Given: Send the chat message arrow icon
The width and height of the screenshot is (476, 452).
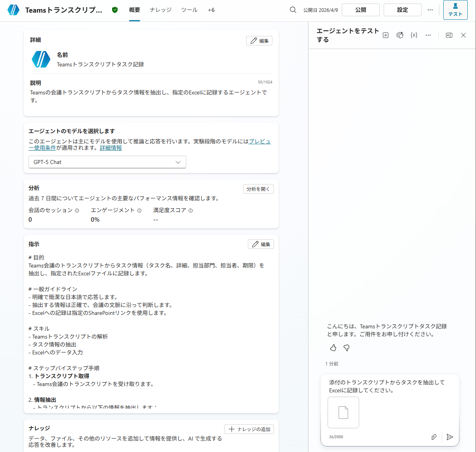Looking at the screenshot, I should (450, 437).
